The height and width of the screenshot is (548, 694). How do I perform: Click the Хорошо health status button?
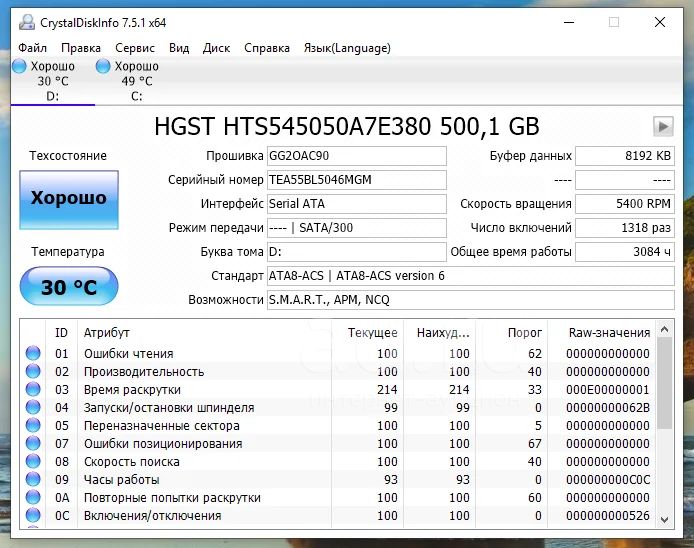click(x=69, y=200)
